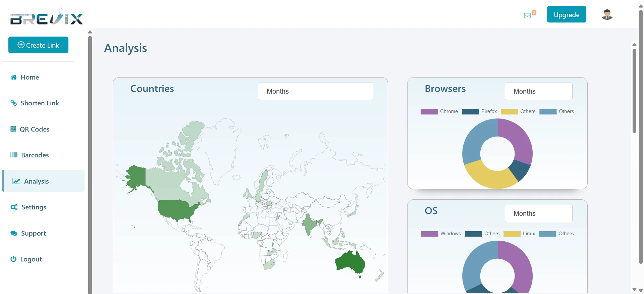The width and height of the screenshot is (644, 294).
Task: Expand the OS Months dropdown
Action: [x=538, y=213]
